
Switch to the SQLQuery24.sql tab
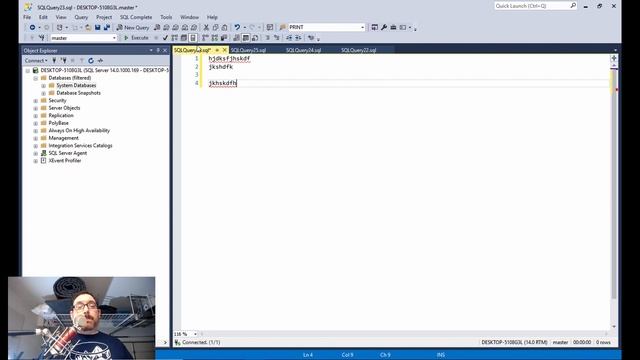click(x=304, y=50)
